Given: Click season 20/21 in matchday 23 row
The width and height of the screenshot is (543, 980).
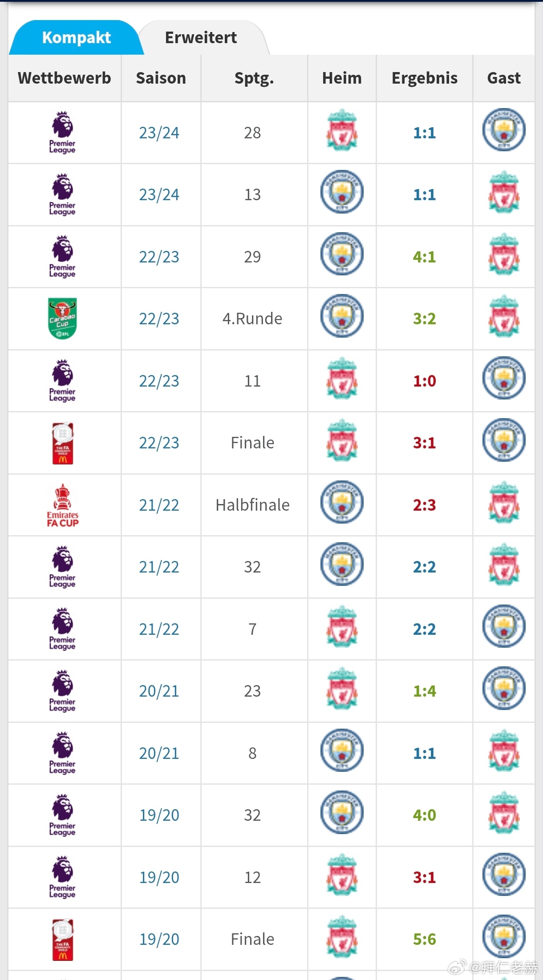Looking at the screenshot, I should click(x=159, y=691).
